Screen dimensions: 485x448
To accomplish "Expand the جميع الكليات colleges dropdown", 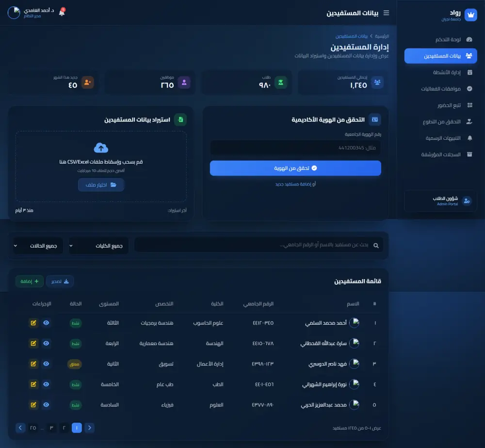I will coord(98,245).
